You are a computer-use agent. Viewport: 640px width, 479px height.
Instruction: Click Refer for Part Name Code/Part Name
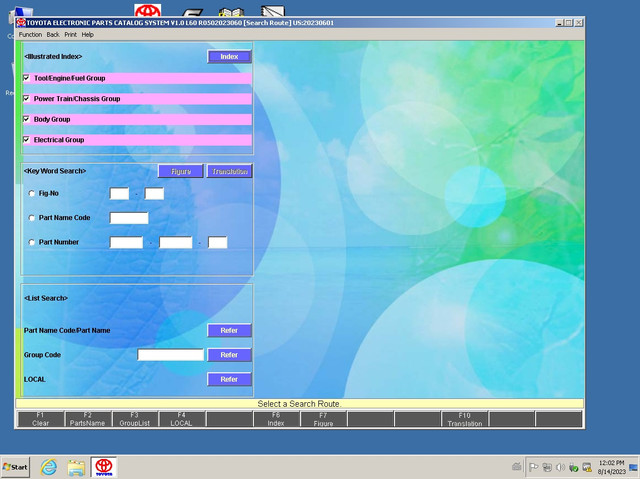coord(229,330)
